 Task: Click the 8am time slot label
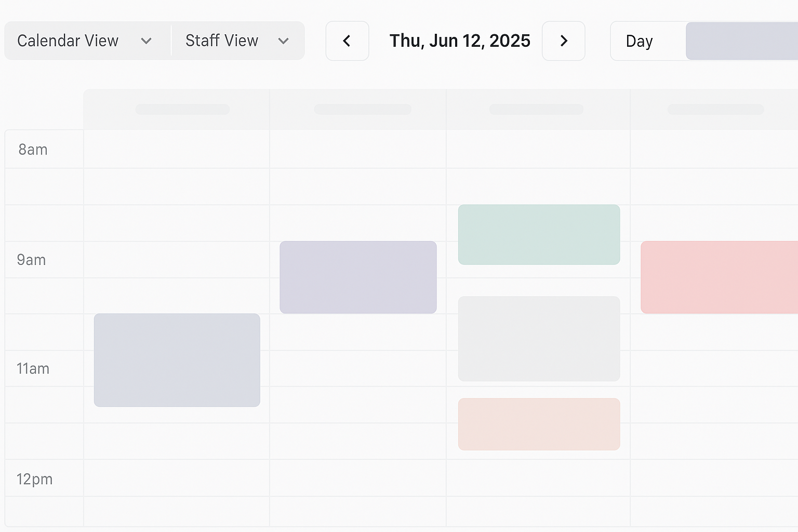point(33,149)
